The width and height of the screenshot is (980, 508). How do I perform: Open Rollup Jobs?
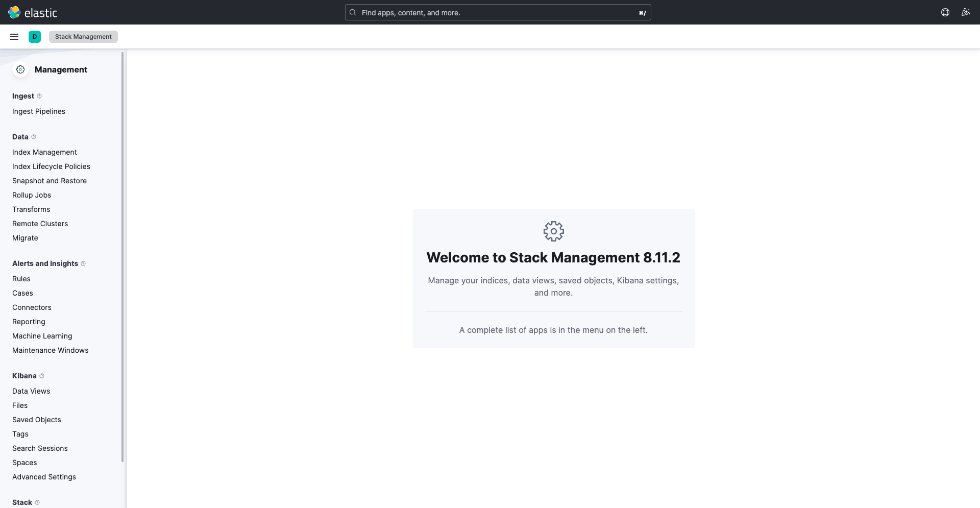[32, 195]
